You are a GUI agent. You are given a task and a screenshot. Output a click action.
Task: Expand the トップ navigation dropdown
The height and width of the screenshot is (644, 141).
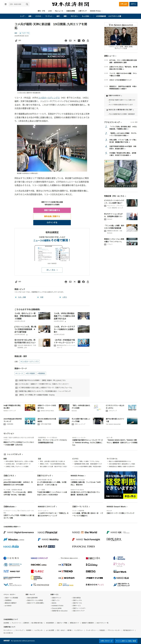pos(23,16)
